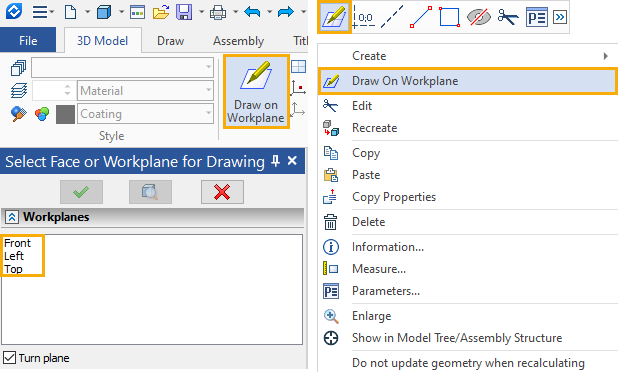Click the colored spheres material icon
618x372 pixels.
42,114
